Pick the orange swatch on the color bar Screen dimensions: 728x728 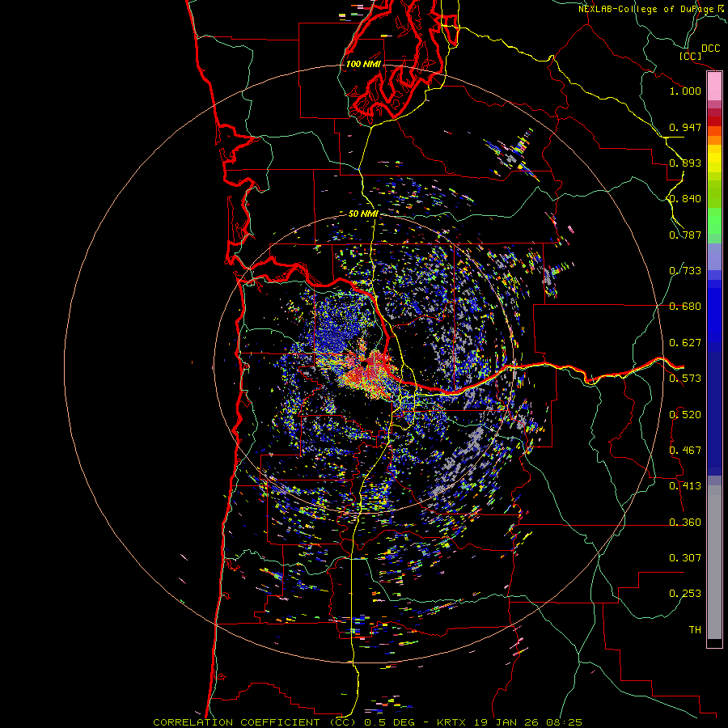tap(714, 140)
